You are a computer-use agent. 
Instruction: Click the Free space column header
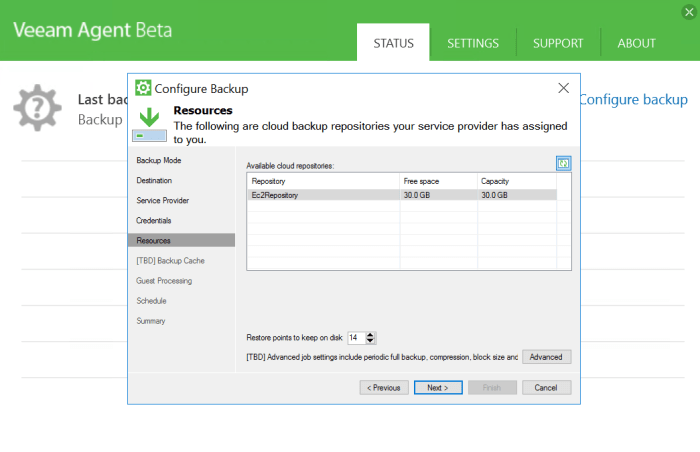[438, 181]
